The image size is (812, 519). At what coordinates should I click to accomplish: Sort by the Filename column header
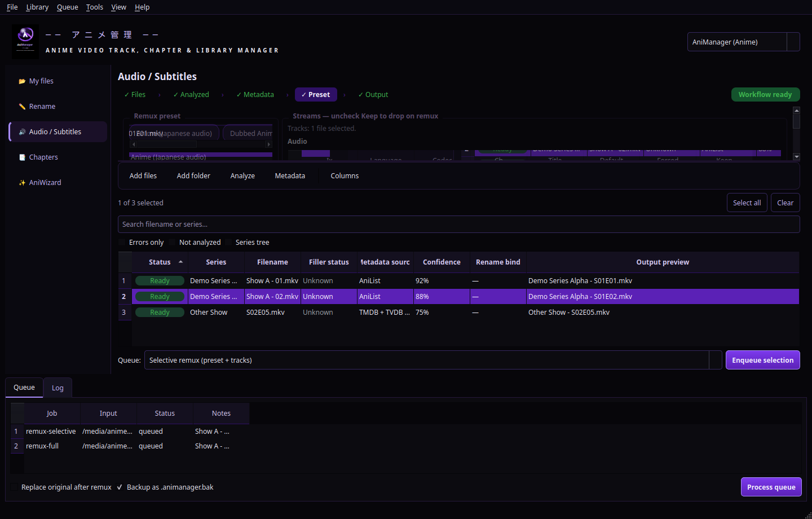coord(272,262)
